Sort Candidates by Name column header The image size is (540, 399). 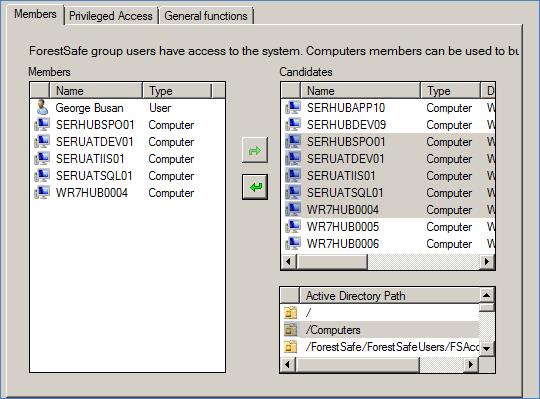click(360, 91)
